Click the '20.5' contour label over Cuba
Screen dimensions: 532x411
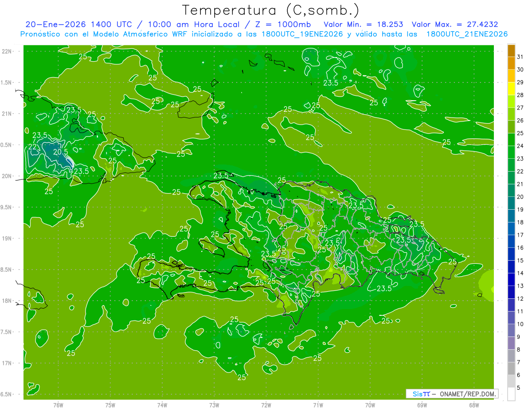60,151
